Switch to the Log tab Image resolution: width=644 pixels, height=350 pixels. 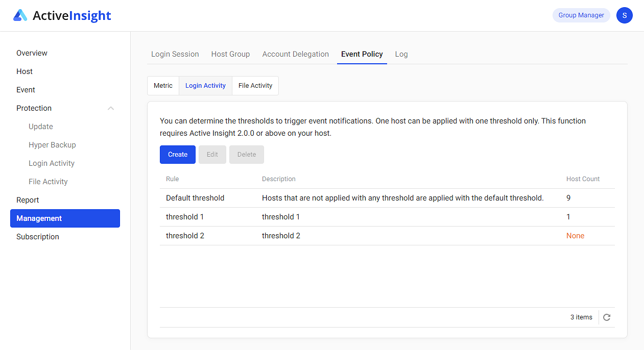pyautogui.click(x=401, y=54)
